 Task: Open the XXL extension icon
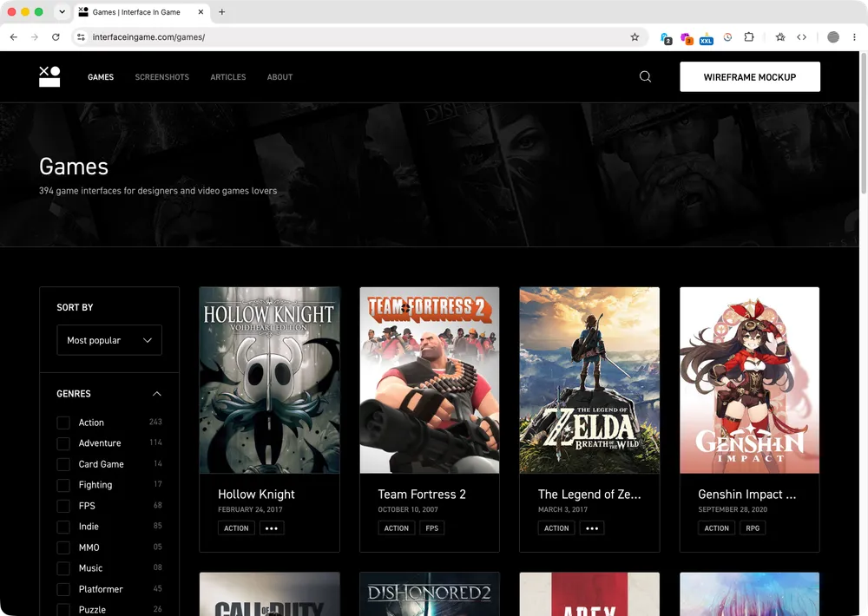[x=707, y=38]
